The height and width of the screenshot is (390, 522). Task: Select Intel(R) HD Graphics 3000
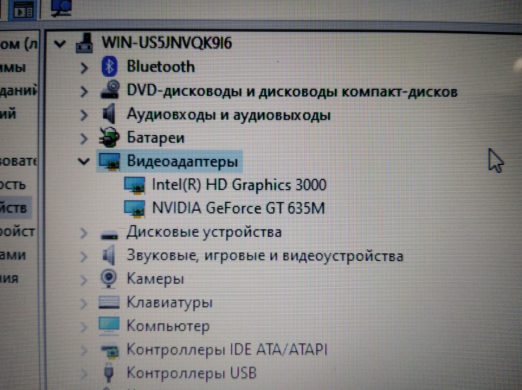239,185
